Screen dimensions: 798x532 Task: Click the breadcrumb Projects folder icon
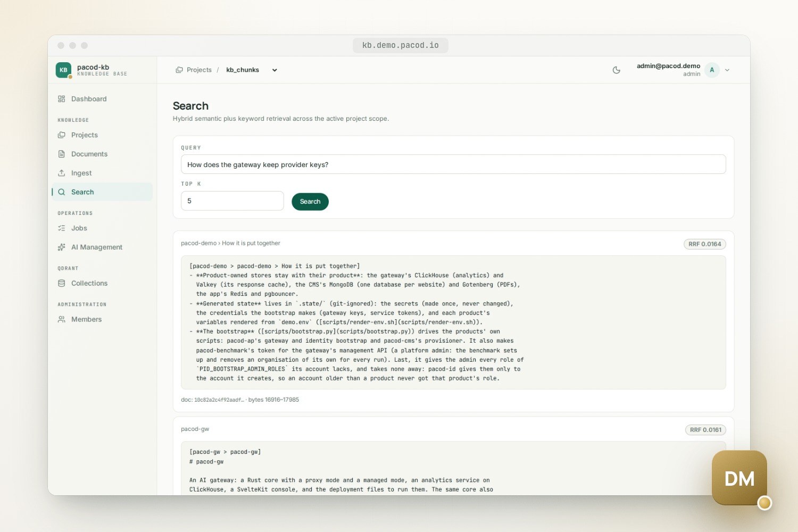point(179,70)
